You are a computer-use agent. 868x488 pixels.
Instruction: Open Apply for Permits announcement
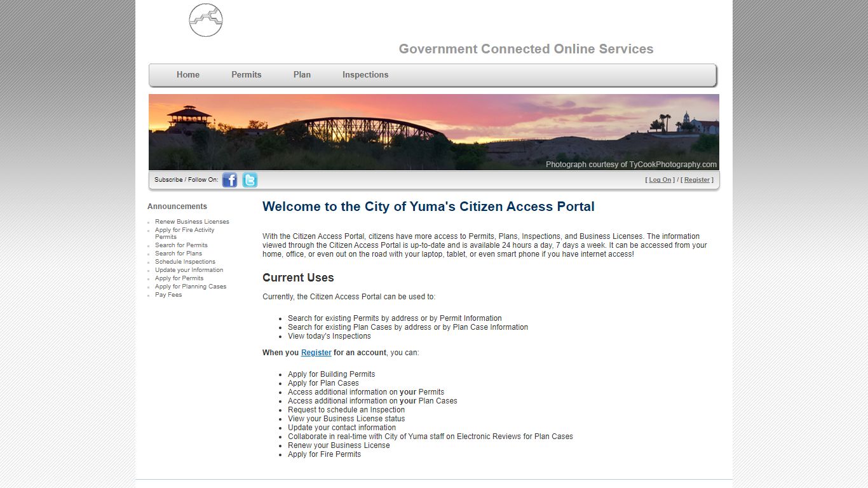tap(179, 278)
